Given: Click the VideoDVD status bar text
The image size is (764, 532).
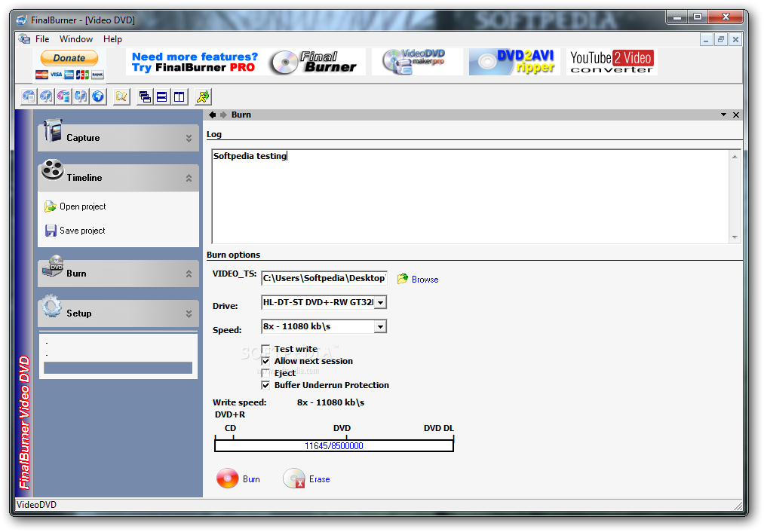Looking at the screenshot, I should tap(36, 505).
